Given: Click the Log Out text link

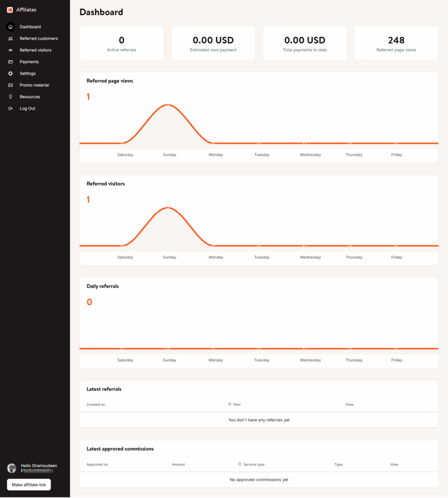Looking at the screenshot, I should 27,108.
